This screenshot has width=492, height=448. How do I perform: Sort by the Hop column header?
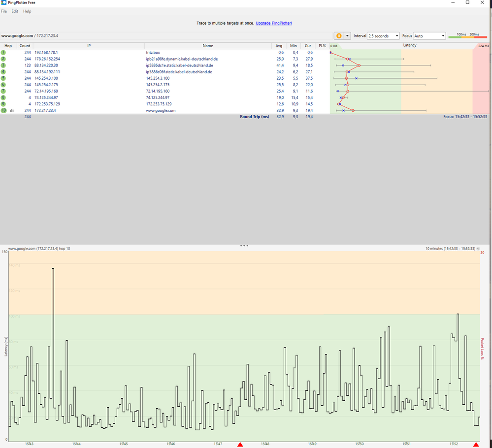pos(8,46)
